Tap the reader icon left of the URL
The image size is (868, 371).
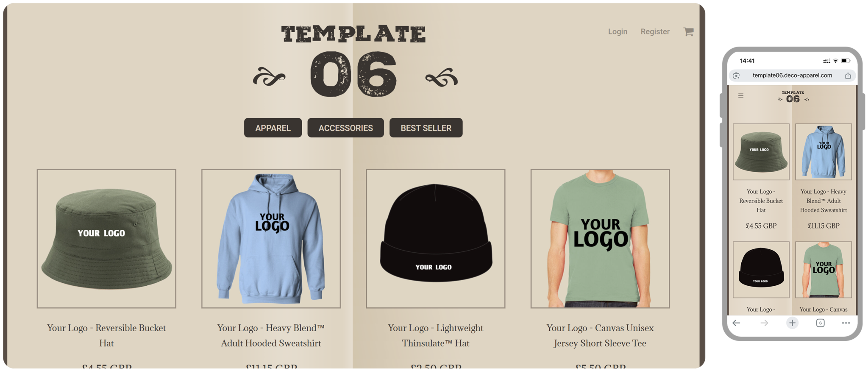[737, 75]
